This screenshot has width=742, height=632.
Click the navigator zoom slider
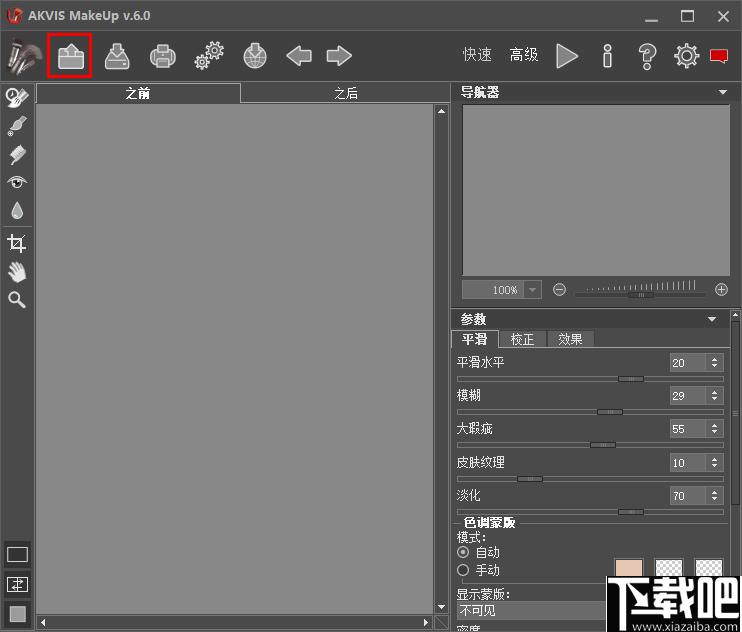(x=641, y=295)
